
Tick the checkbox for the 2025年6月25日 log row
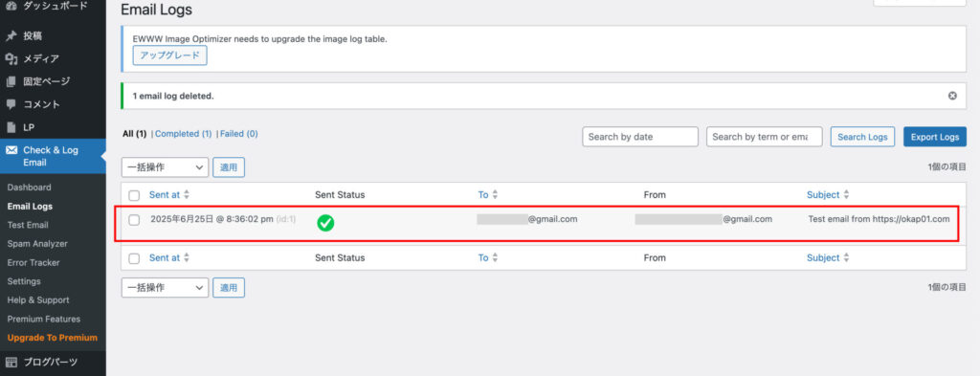click(134, 219)
